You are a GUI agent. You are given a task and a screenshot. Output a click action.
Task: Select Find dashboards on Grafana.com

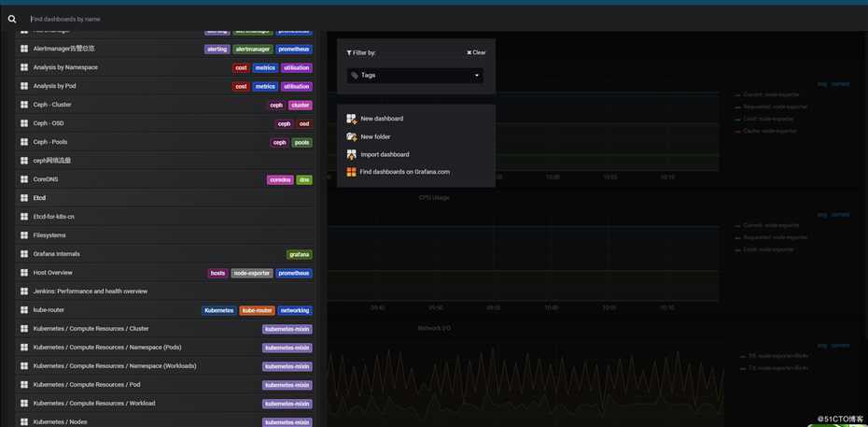pyautogui.click(x=405, y=172)
